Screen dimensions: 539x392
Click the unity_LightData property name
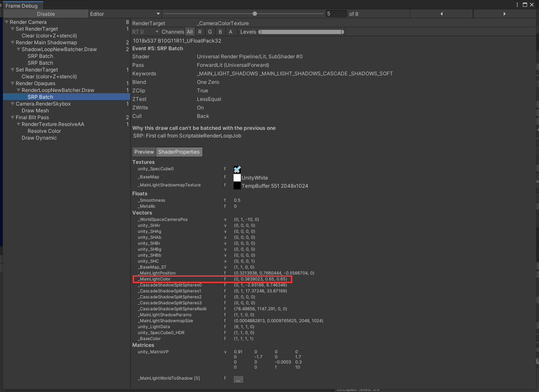[154, 327]
